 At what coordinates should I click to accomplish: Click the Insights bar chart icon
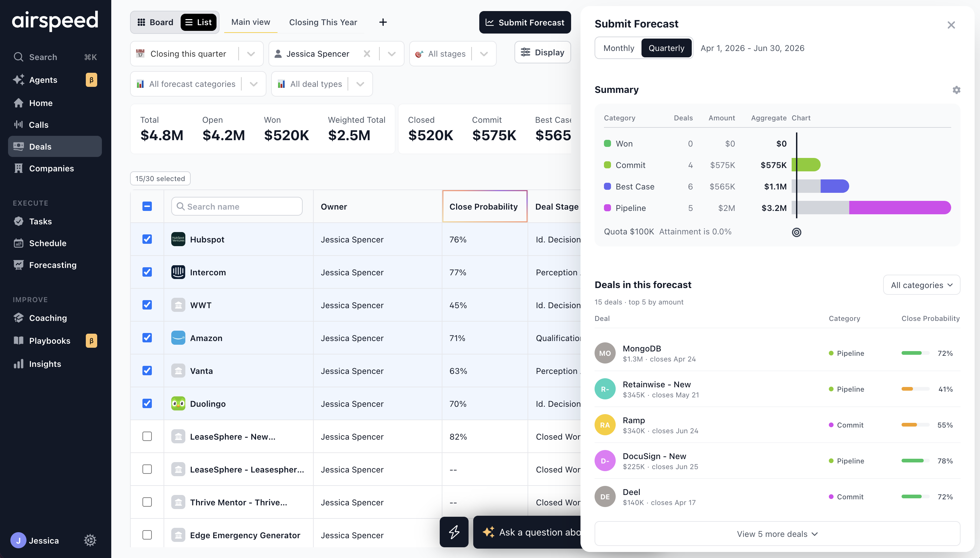[x=18, y=364]
